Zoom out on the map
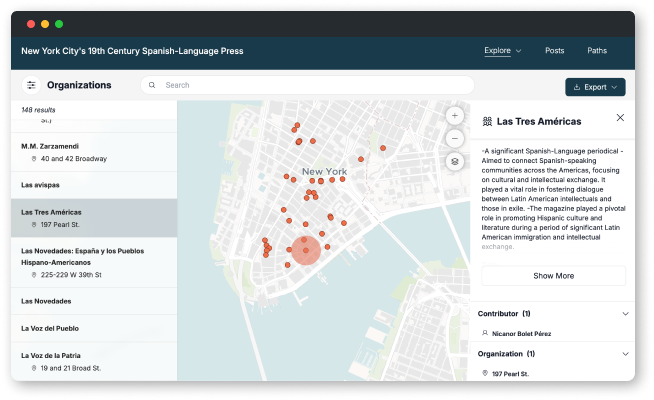The image size is (654, 400). coord(455,138)
